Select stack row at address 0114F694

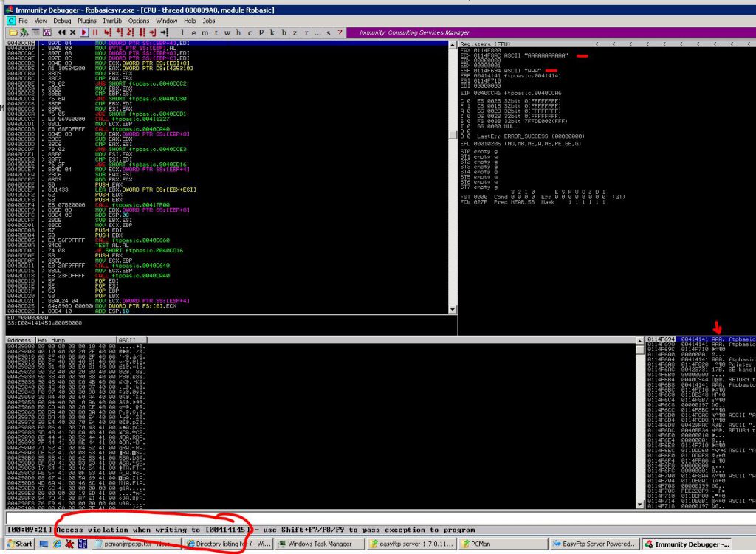coord(701,339)
